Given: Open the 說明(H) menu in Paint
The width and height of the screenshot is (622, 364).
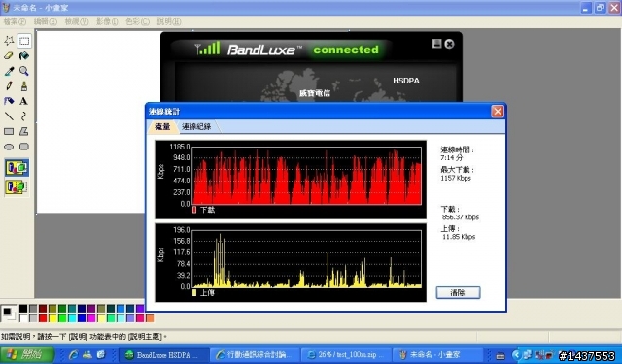Looking at the screenshot, I should coord(169,21).
